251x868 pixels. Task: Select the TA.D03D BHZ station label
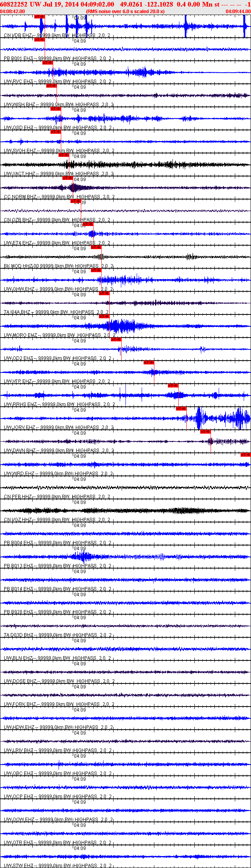pos(19,635)
